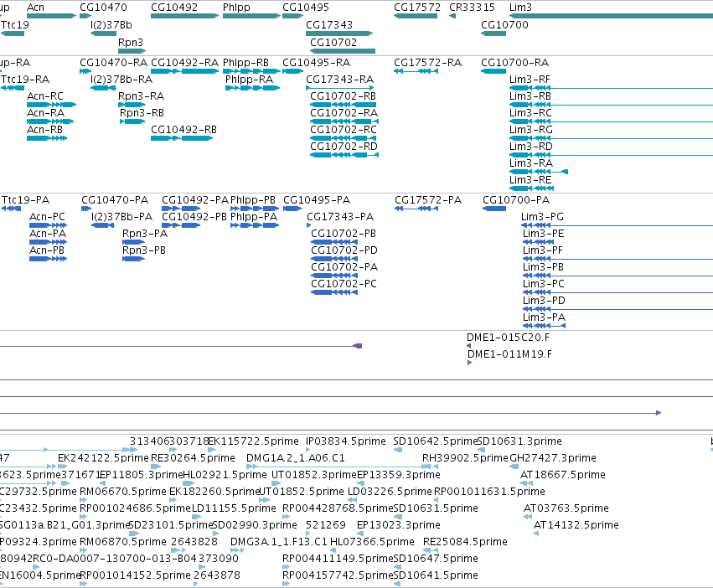Select clone DME1-011M19.F
Screen dimensions: 713x588
[509, 354]
